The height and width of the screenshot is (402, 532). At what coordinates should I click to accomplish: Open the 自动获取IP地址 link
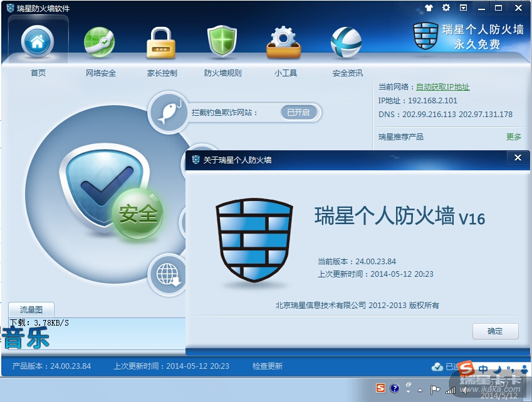point(443,87)
